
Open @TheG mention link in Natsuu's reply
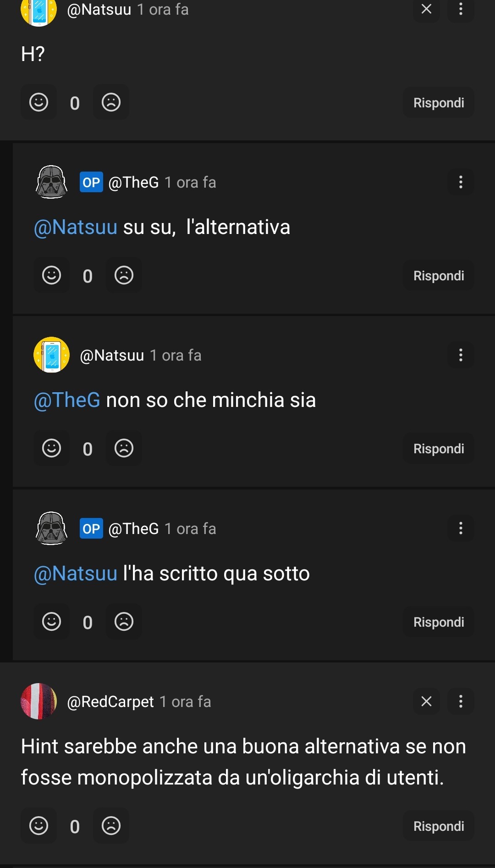tap(67, 400)
